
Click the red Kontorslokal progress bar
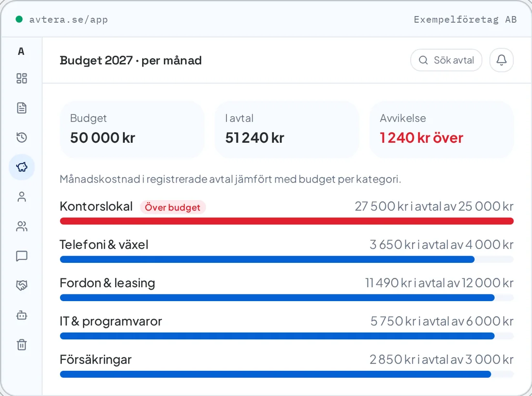[287, 221]
